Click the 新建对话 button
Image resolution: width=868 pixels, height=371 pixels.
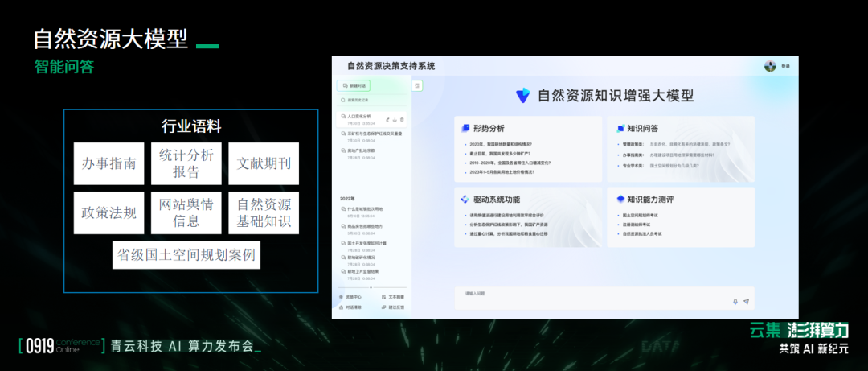[x=353, y=86]
